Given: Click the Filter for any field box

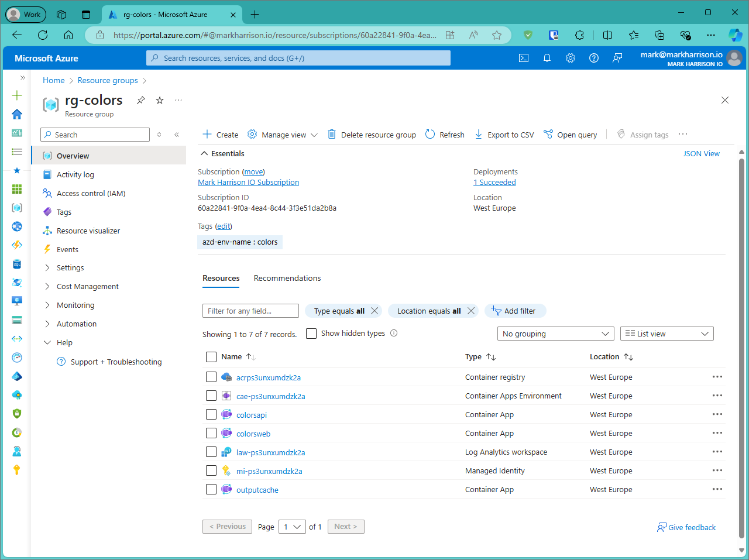Looking at the screenshot, I should [x=250, y=311].
